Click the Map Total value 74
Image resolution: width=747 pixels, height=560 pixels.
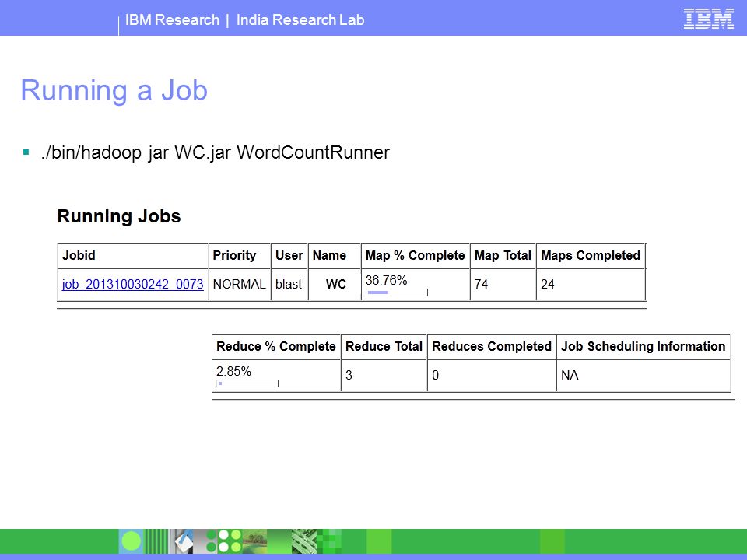tap(481, 285)
